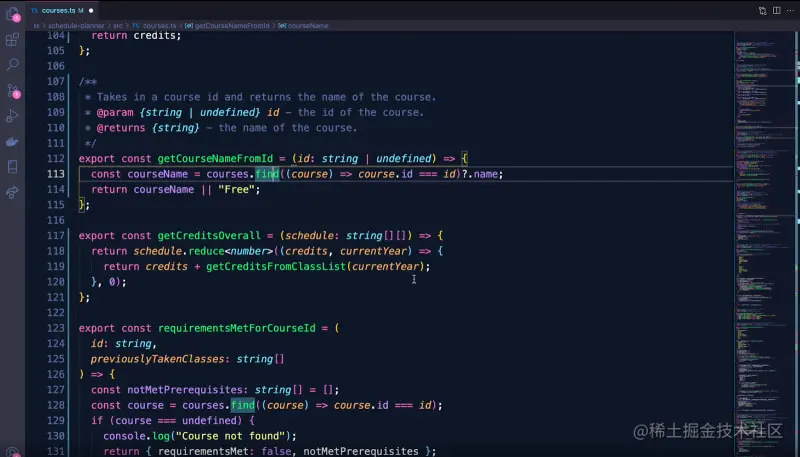The height and width of the screenshot is (457, 800).
Task: Click requirementsMetForCourseId on line 123
Action: pyautogui.click(x=236, y=328)
